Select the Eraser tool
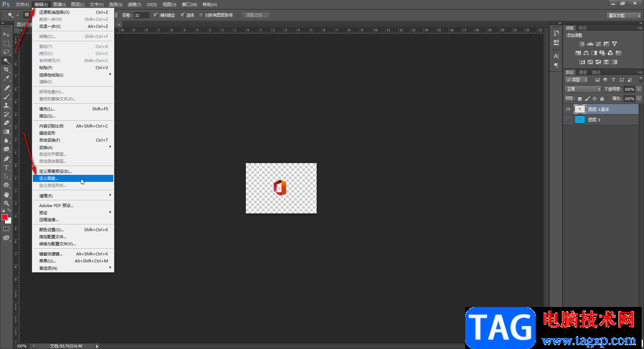This screenshot has height=349, width=644. 6,123
